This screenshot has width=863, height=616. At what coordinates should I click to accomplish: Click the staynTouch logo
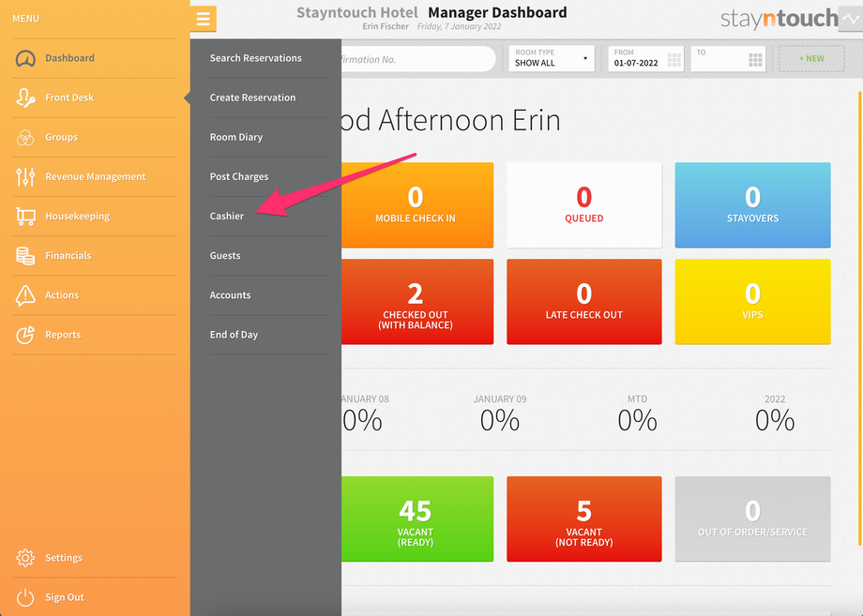[779, 20]
